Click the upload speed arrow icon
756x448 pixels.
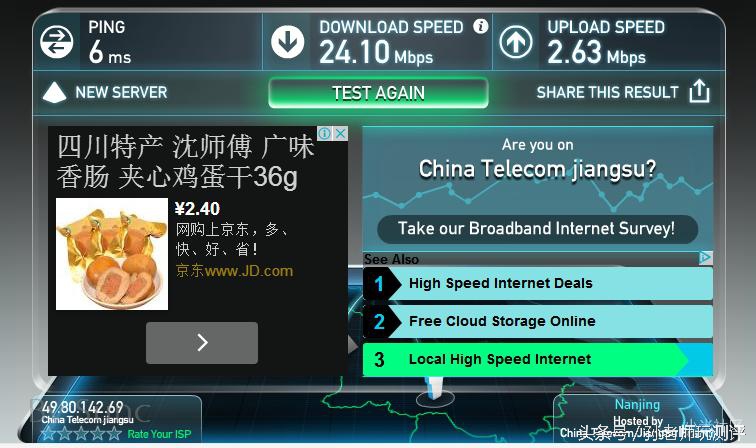(x=515, y=42)
